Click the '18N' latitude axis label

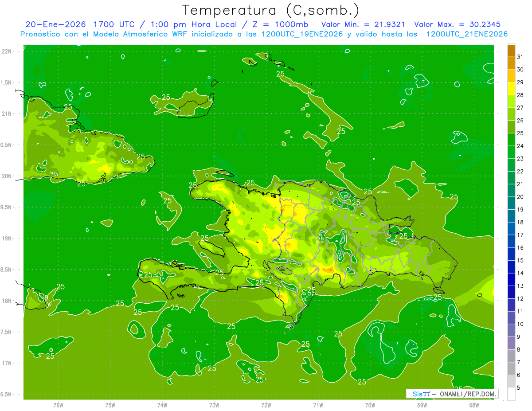pos(7,301)
